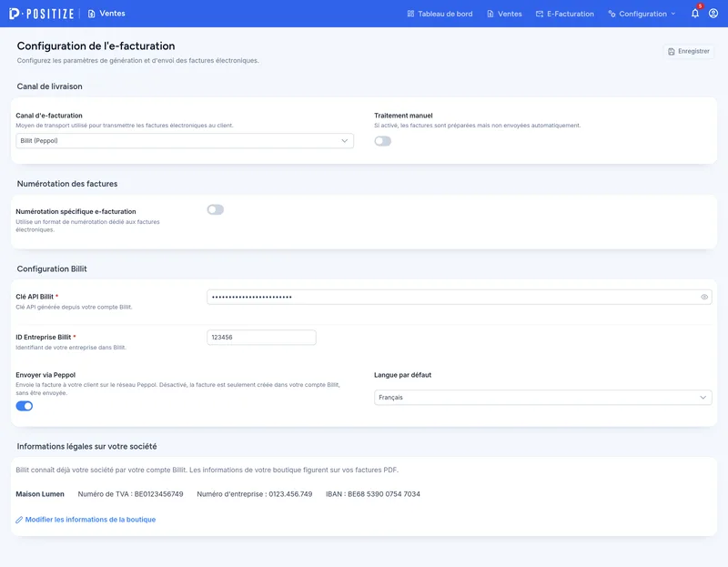Disable Envoyer via Peppol switch
The height and width of the screenshot is (567, 728).
25,406
